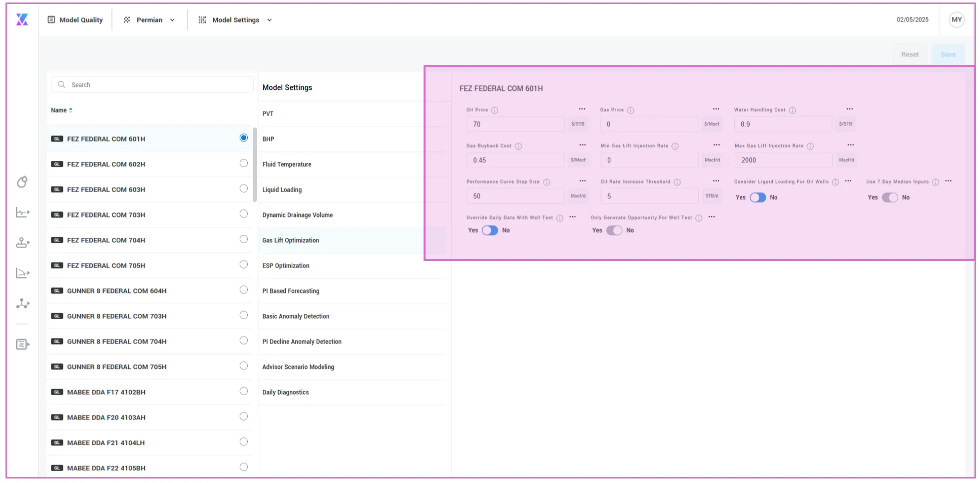
Task: Show Oil Price info tooltip icon
Action: tap(494, 110)
